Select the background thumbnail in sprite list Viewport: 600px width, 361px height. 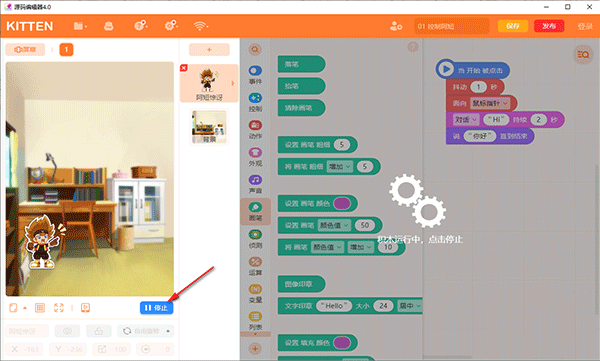(x=209, y=127)
